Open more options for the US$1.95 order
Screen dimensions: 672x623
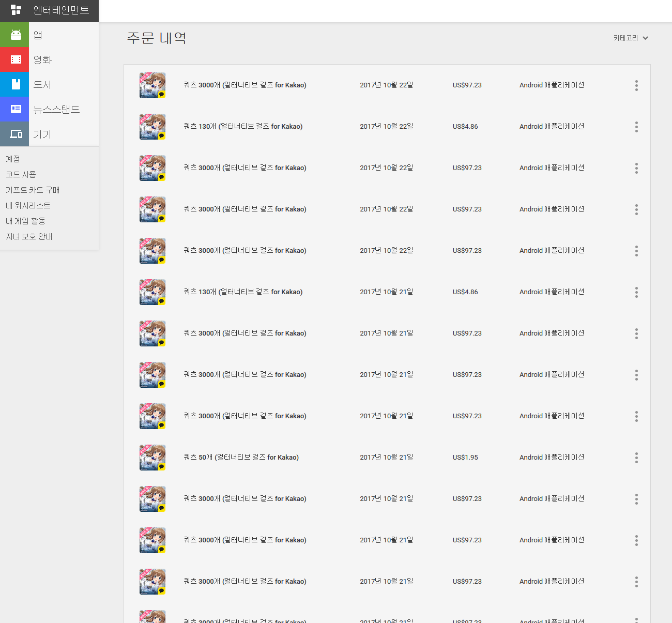[636, 458]
